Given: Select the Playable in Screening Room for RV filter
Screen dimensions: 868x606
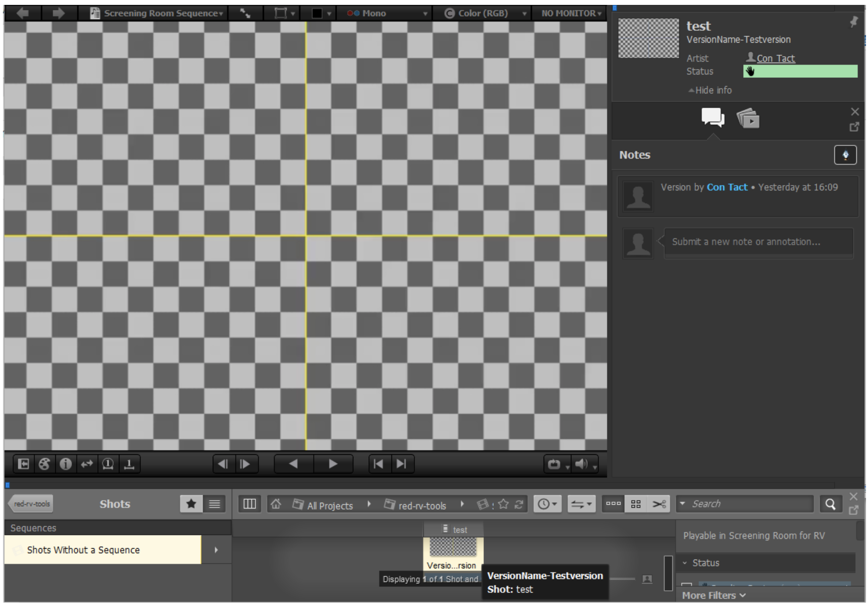Looking at the screenshot, I should 754,536.
